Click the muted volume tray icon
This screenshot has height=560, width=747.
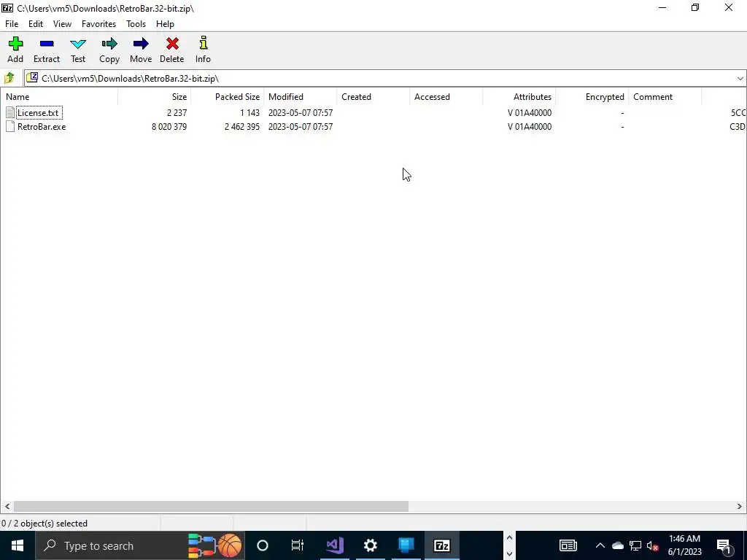[x=653, y=545]
